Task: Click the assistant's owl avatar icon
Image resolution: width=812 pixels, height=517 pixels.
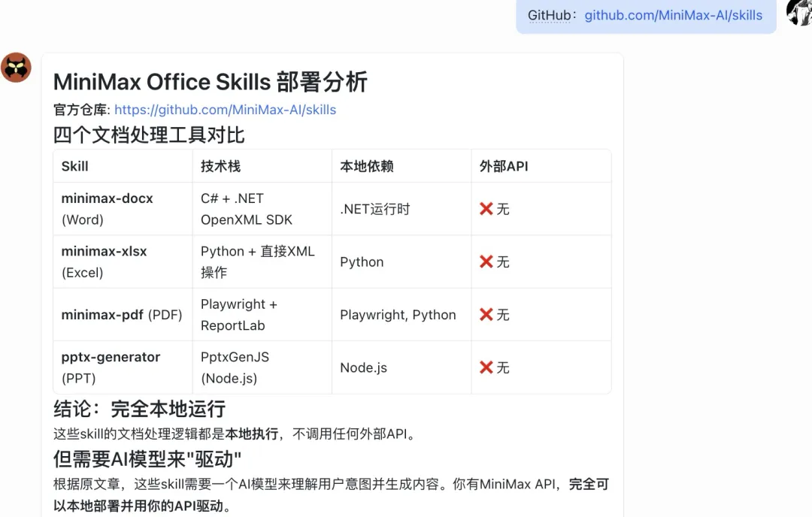Action: tap(16, 68)
